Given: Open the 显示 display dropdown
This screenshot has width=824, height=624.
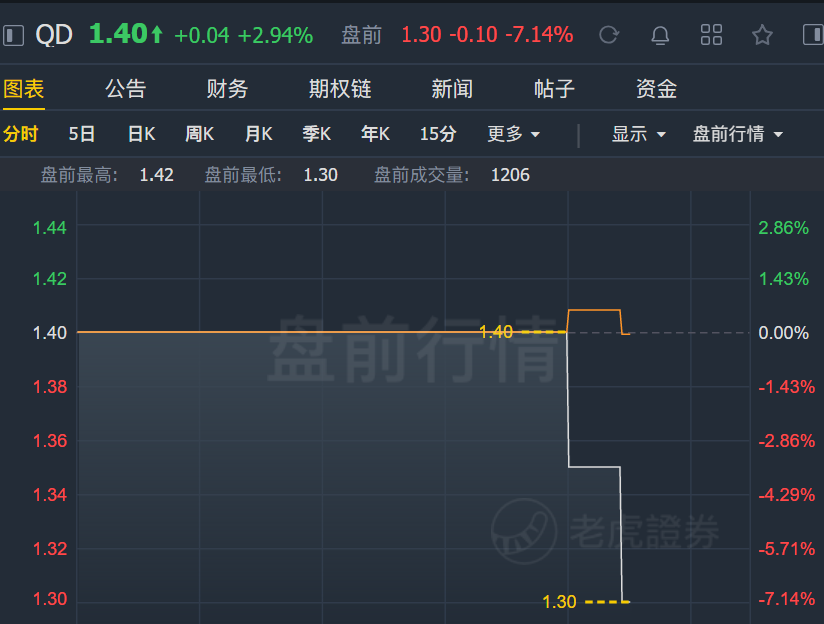Looking at the screenshot, I should point(638,134).
